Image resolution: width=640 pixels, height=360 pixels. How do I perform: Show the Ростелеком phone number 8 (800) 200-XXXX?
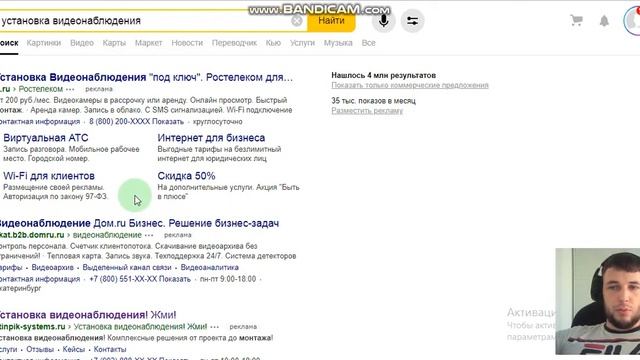(136, 122)
